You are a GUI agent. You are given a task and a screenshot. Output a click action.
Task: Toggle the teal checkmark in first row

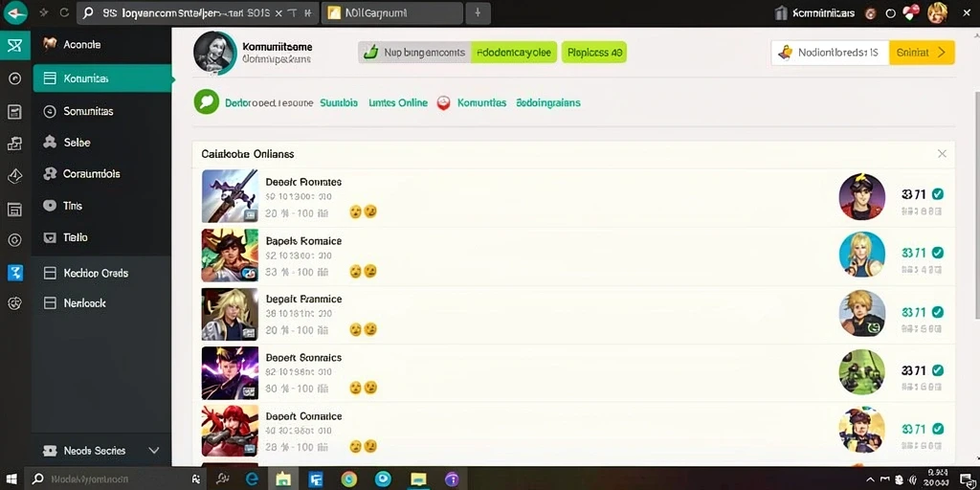click(x=937, y=194)
